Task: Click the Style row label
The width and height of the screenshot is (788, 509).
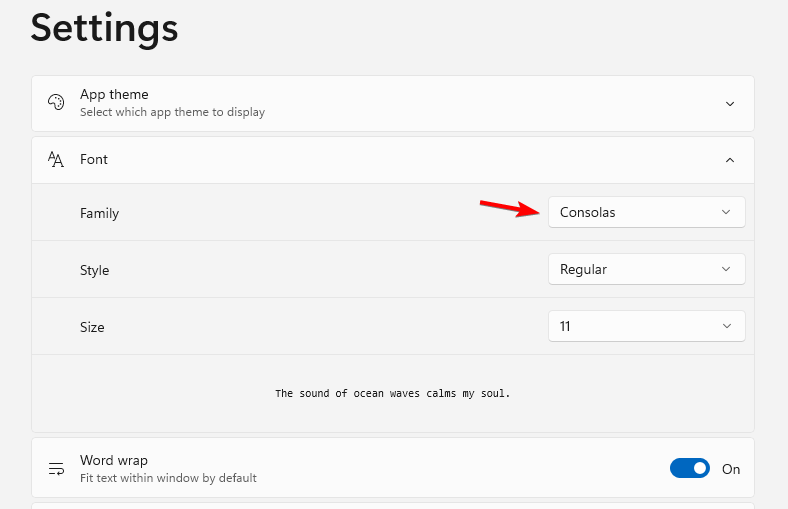Action: pos(95,270)
